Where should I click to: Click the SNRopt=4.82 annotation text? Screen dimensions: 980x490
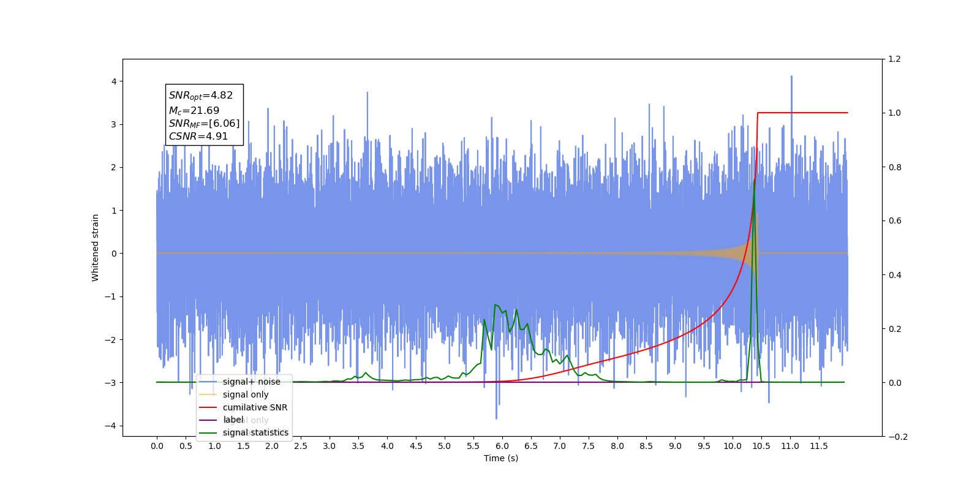coord(201,96)
